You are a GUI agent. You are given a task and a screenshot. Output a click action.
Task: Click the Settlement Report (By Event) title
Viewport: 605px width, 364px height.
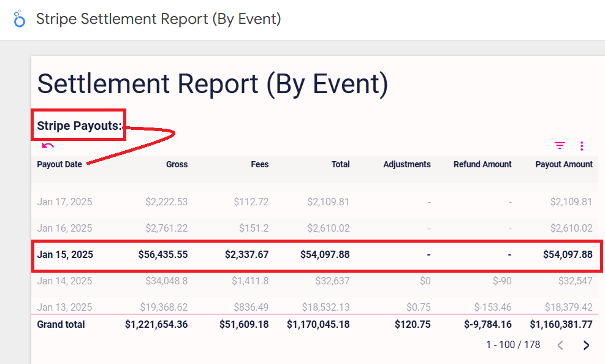coord(213,84)
